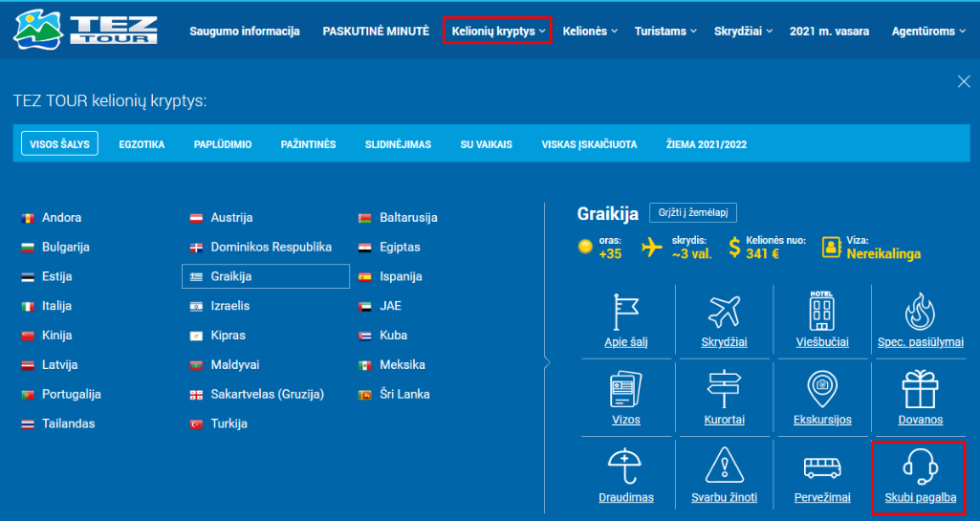
Task: Open 2021 m. vasara menu item
Action: 829,31
